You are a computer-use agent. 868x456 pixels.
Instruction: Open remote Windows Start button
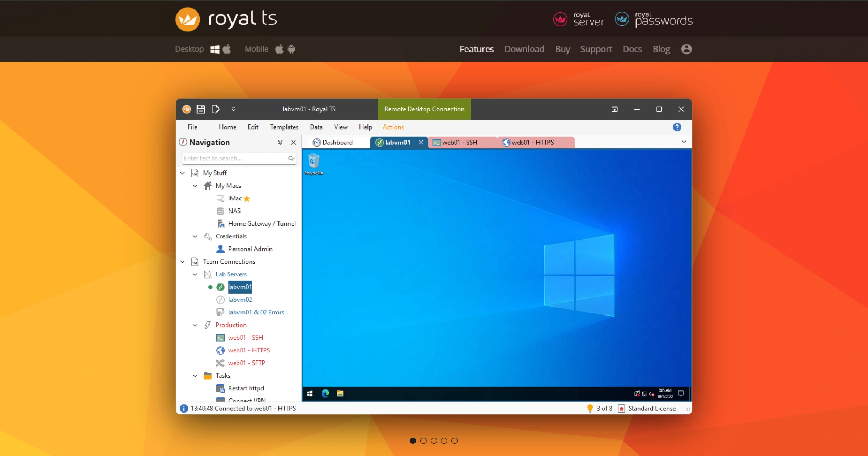tap(310, 394)
